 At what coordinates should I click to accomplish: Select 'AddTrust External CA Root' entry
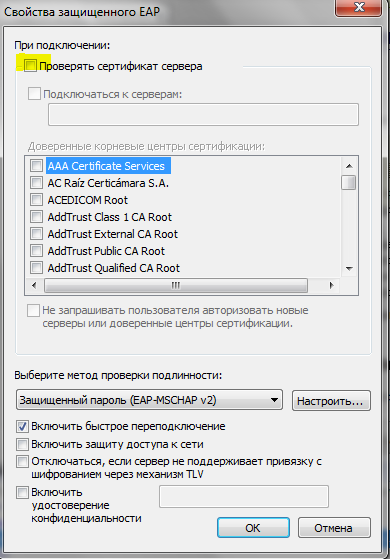113,234
